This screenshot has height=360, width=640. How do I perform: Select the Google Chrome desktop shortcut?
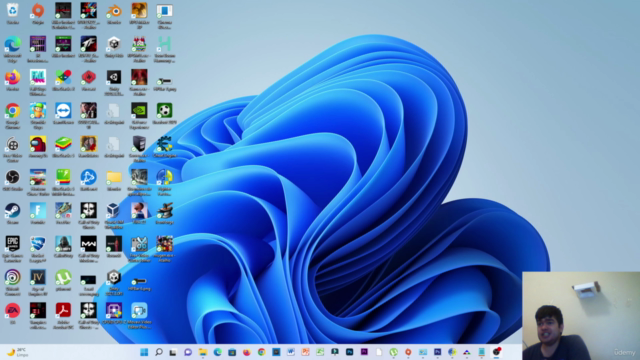(13, 116)
